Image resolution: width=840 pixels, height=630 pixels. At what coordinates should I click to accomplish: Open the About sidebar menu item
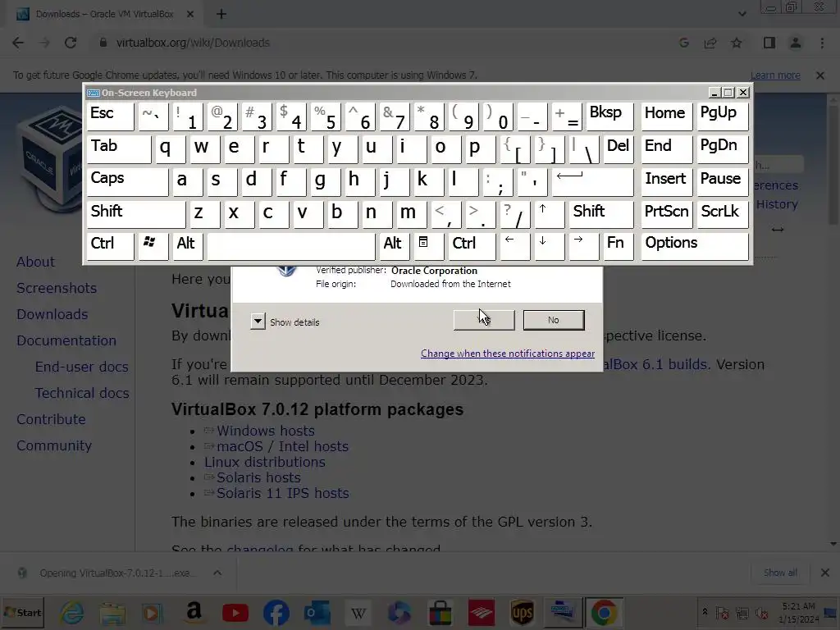(x=35, y=262)
